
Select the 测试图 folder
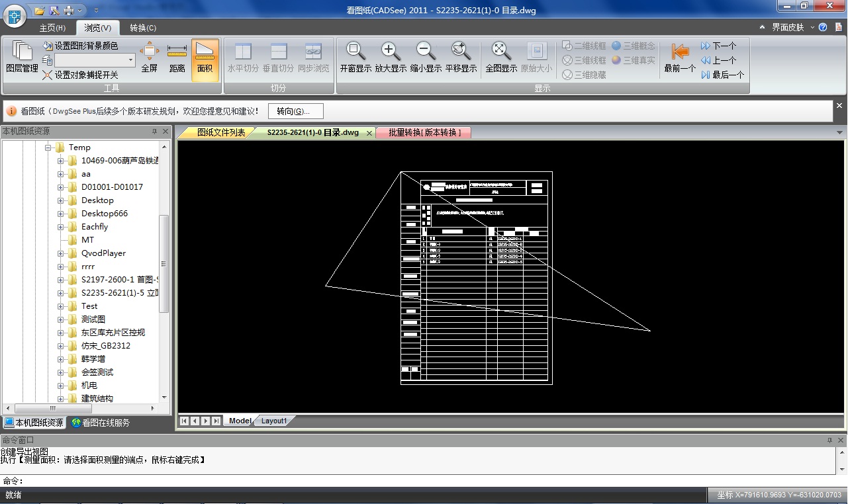93,319
